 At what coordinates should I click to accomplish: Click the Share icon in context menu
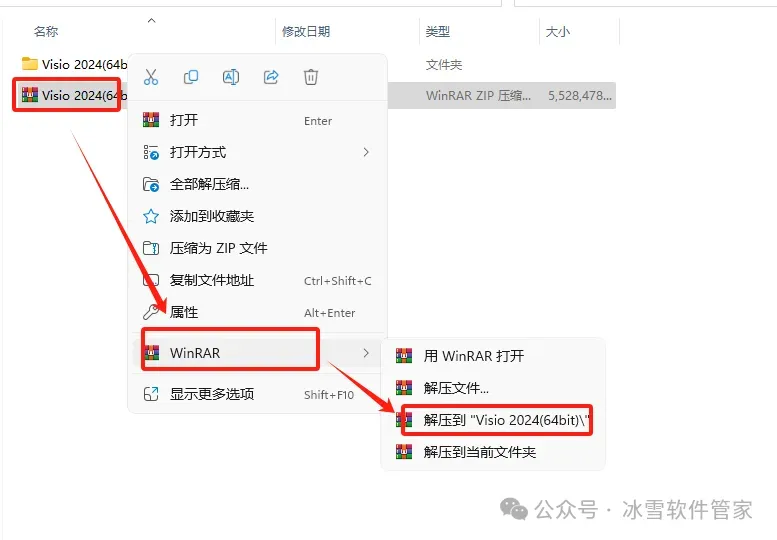tap(271, 77)
